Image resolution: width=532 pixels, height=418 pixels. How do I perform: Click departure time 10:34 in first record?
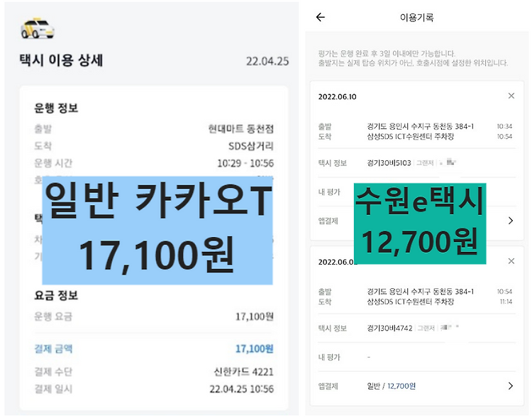pos(504,126)
